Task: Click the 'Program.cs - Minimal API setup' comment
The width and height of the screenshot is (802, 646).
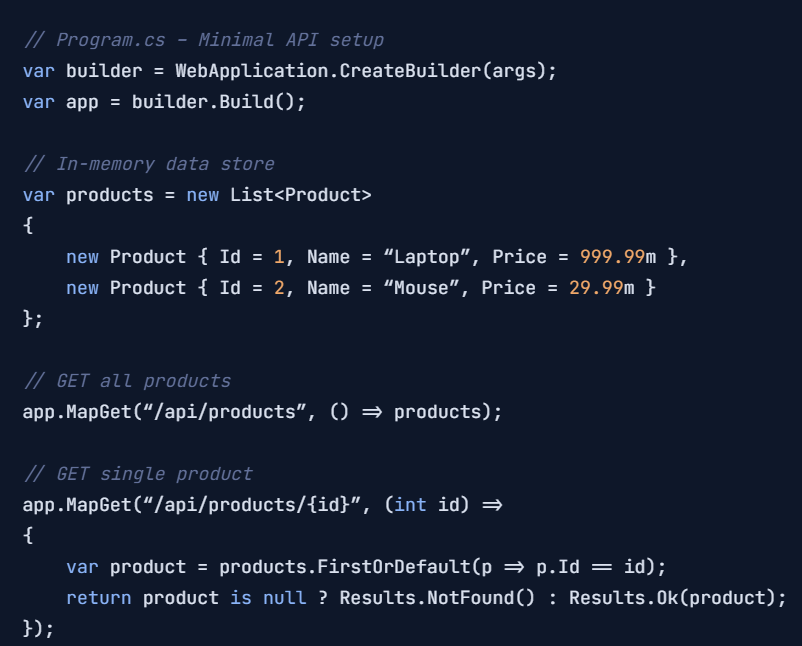Action: (x=204, y=40)
